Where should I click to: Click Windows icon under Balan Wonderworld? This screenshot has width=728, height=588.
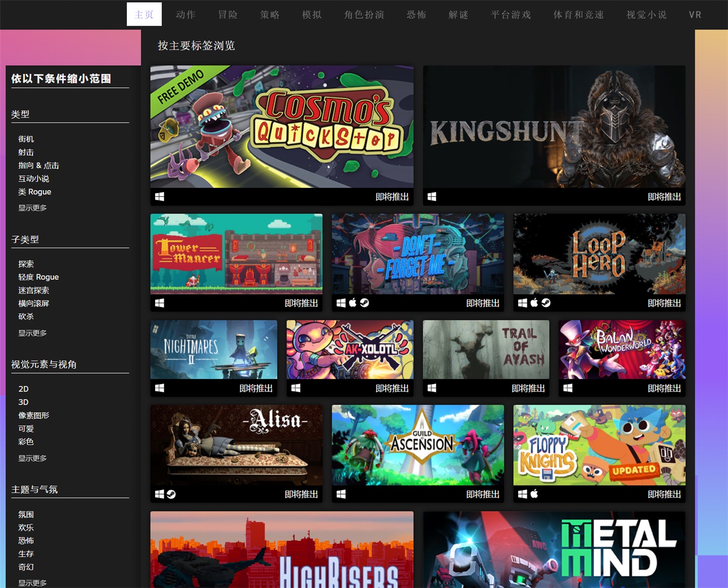click(x=568, y=388)
